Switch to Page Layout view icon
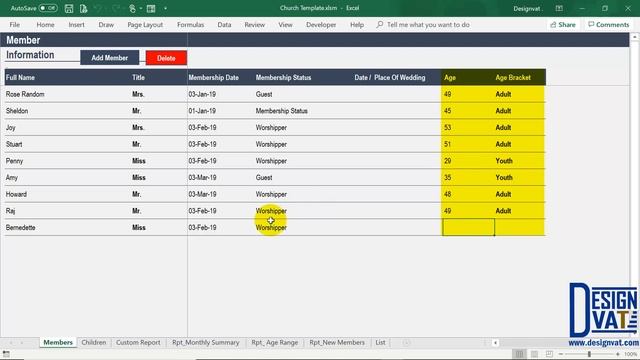Image resolution: width=640 pixels, height=360 pixels. click(534, 354)
